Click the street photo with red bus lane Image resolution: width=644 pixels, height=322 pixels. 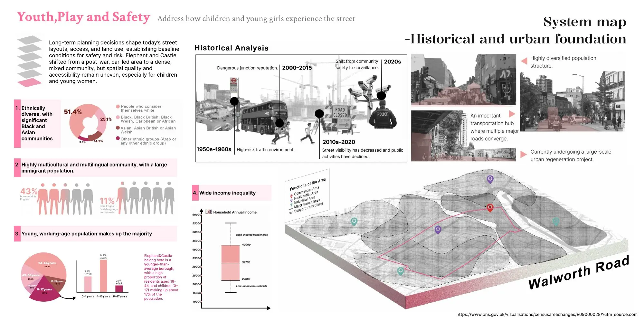pyautogui.click(x=572, y=101)
